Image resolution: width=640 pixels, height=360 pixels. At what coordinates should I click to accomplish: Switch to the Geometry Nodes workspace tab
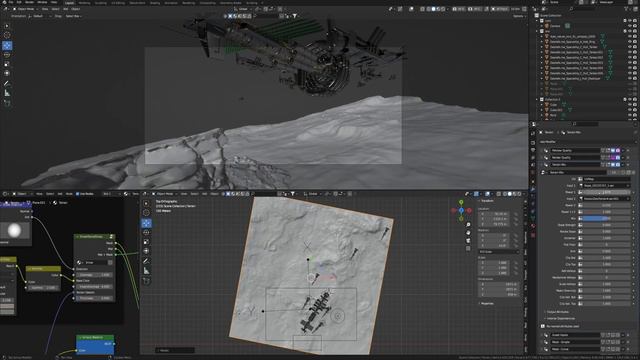(231, 3)
